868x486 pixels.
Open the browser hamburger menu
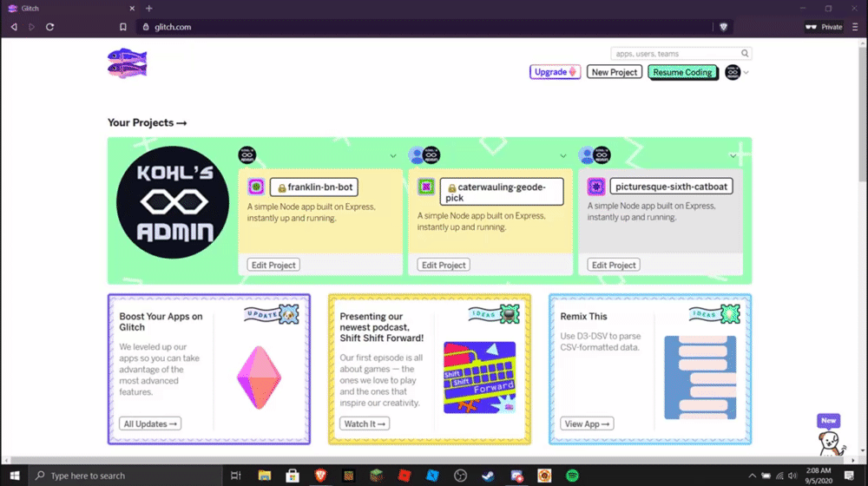(855, 27)
